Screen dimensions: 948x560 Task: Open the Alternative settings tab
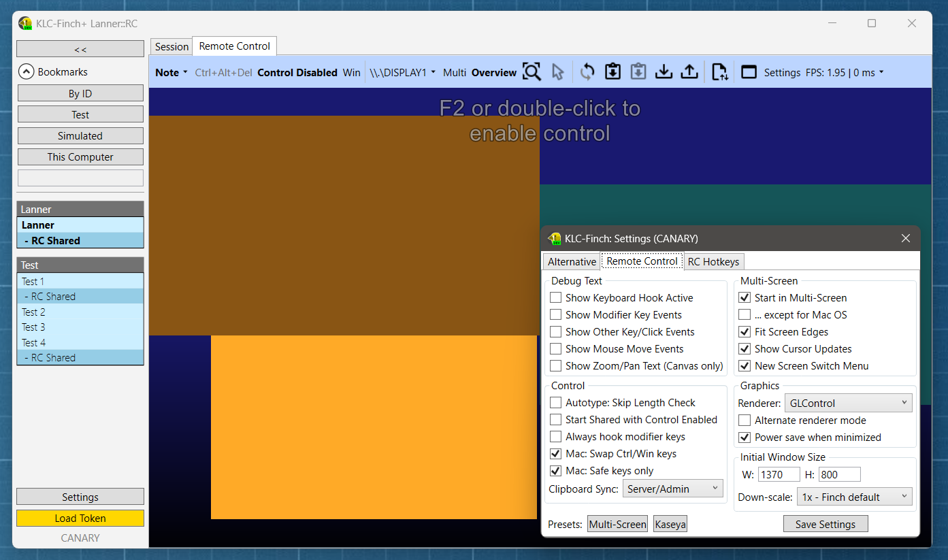[572, 261]
